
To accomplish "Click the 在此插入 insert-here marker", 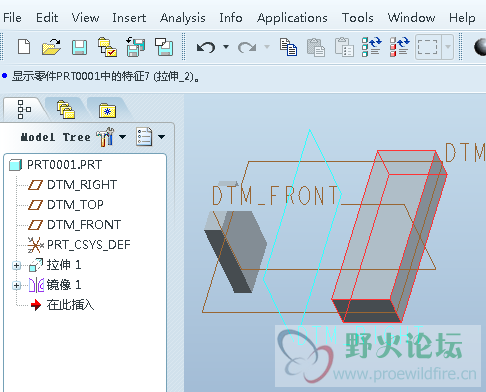I will coord(62,305).
